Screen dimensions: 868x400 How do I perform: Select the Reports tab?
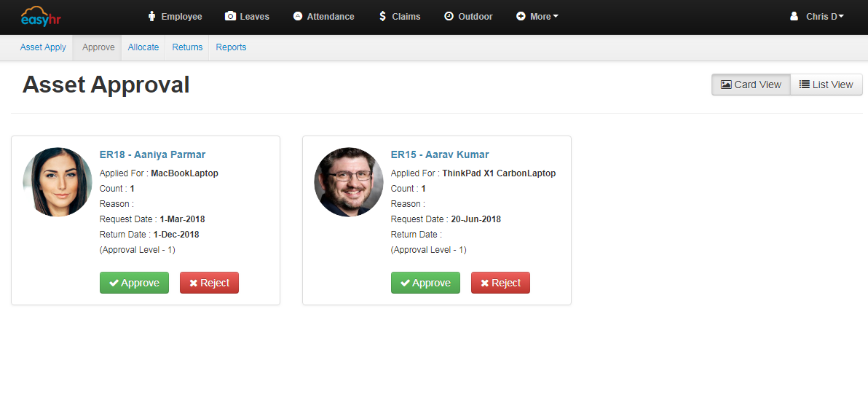231,47
